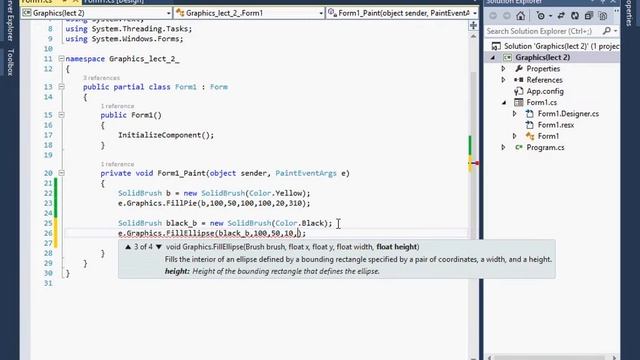Click the Color.Black text on line 25
640x360 pixels.
click(x=301, y=223)
